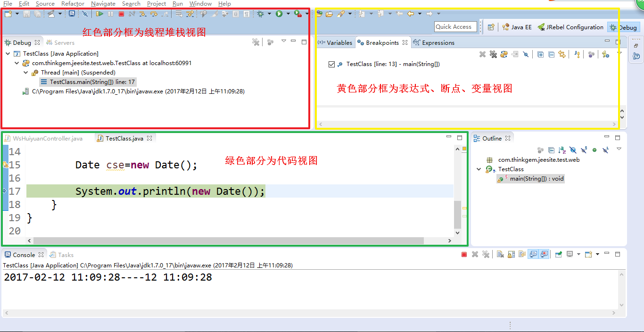Open the Run menu
Viewport: 644px width, 332px height.
[x=178, y=4]
